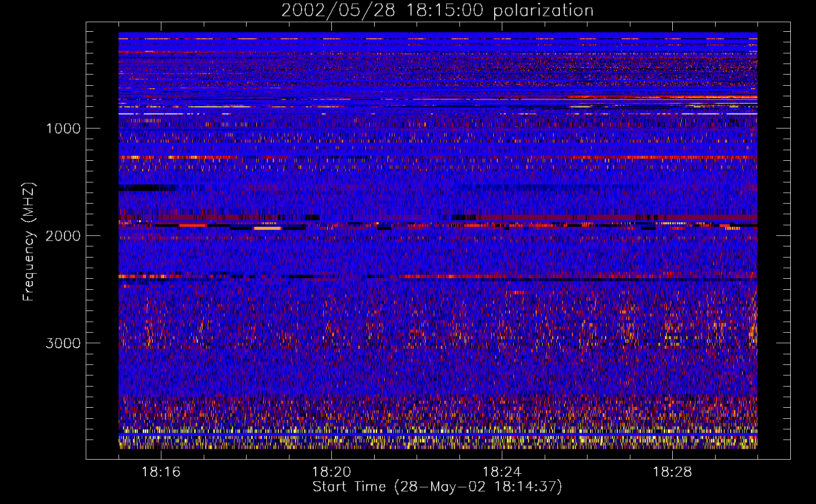816x504 pixels.
Task: Click the 18:20 time tick label
Action: [x=331, y=472]
